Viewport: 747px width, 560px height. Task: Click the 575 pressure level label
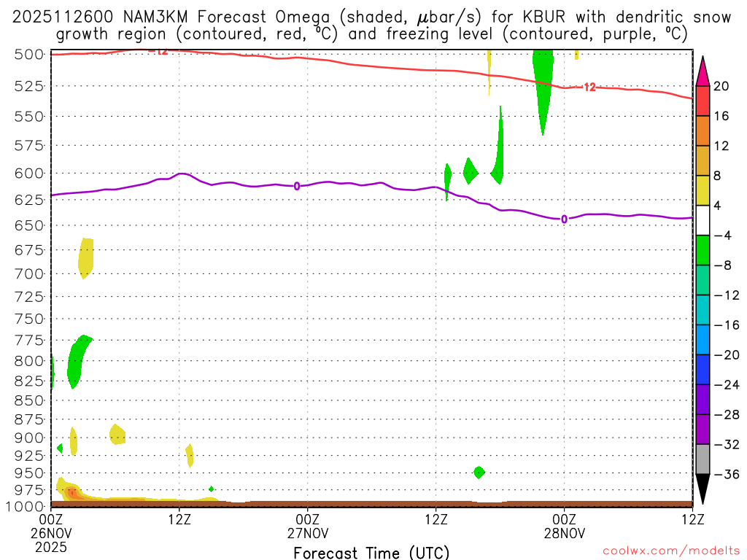tap(29, 145)
